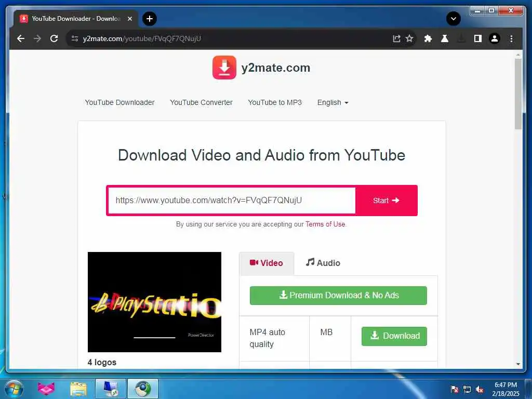Image resolution: width=532 pixels, height=399 pixels.
Task: Click the Action Center flag tray icon
Action: (x=454, y=389)
